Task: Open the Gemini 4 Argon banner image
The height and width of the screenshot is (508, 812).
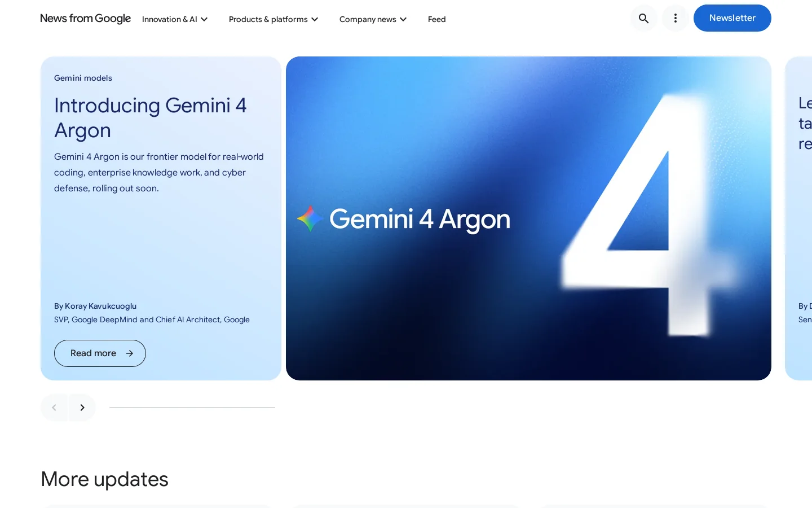Action: 528,218
